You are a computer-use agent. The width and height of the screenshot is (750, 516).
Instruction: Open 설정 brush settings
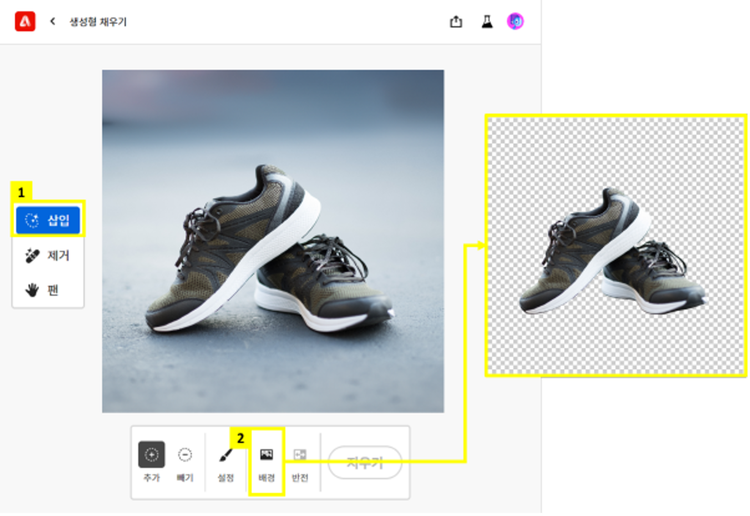pyautogui.click(x=226, y=464)
